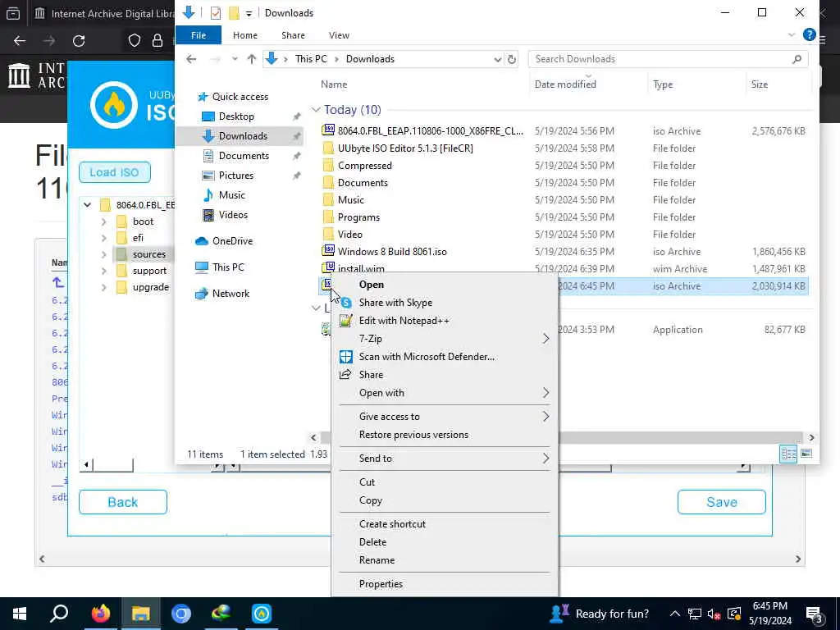Expand the efi folder in UUbyte tree
This screenshot has height=630, width=840.
(x=104, y=238)
